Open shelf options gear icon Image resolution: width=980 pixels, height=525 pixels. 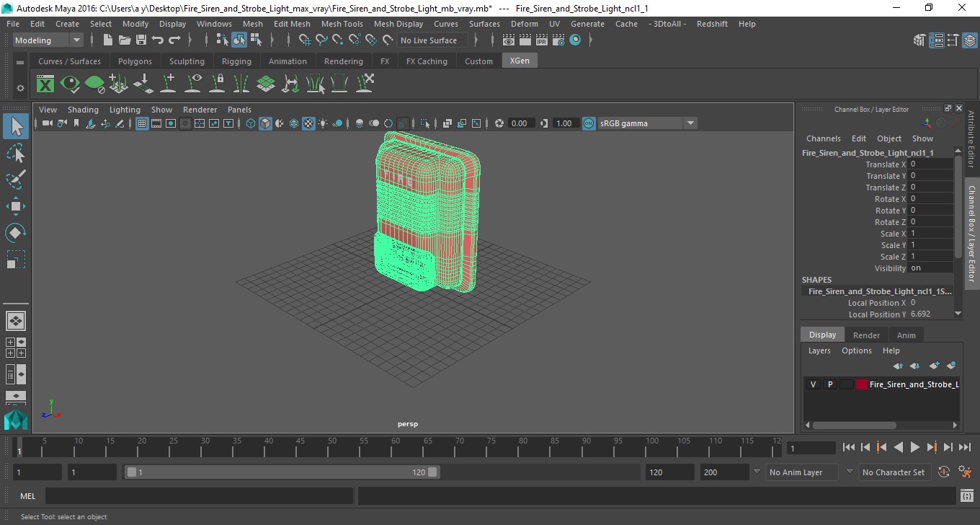pos(20,88)
